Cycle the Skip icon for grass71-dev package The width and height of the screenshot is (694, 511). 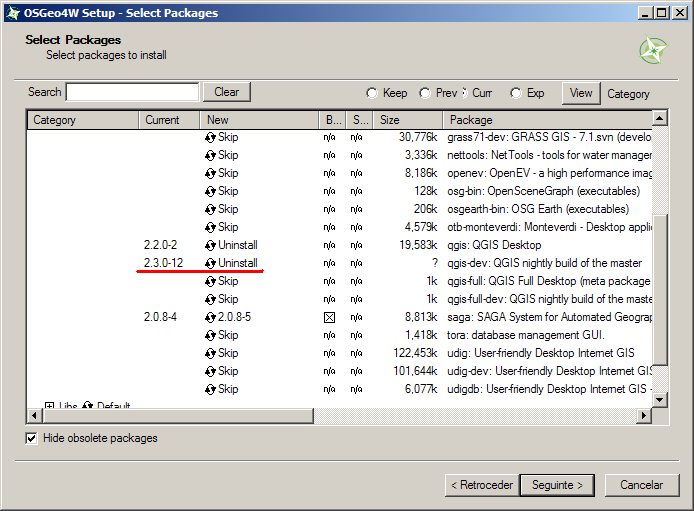click(x=210, y=138)
